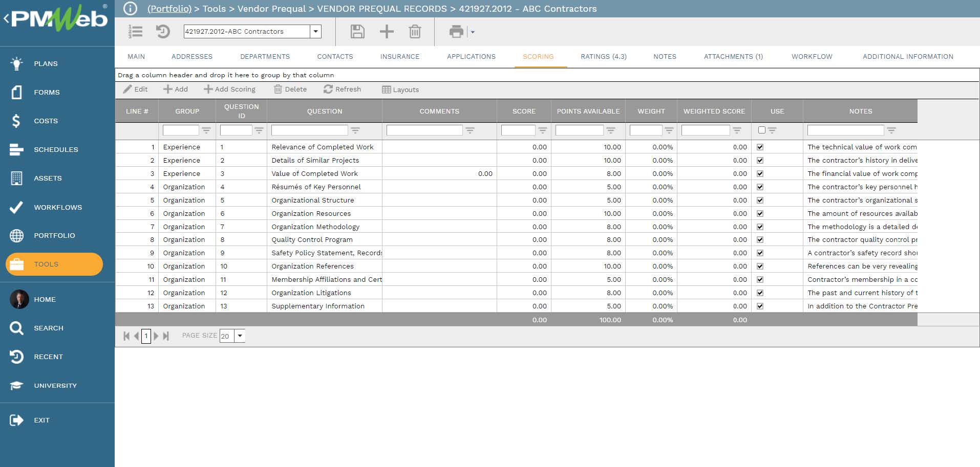The width and height of the screenshot is (980, 467).
Task: Open Workflows in the left sidebar
Action: click(57, 207)
